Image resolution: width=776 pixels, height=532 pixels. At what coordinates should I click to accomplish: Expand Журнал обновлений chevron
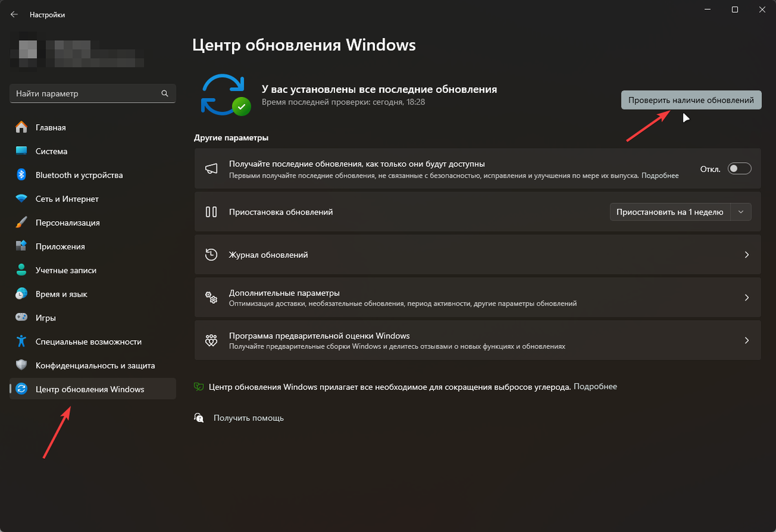(x=747, y=255)
